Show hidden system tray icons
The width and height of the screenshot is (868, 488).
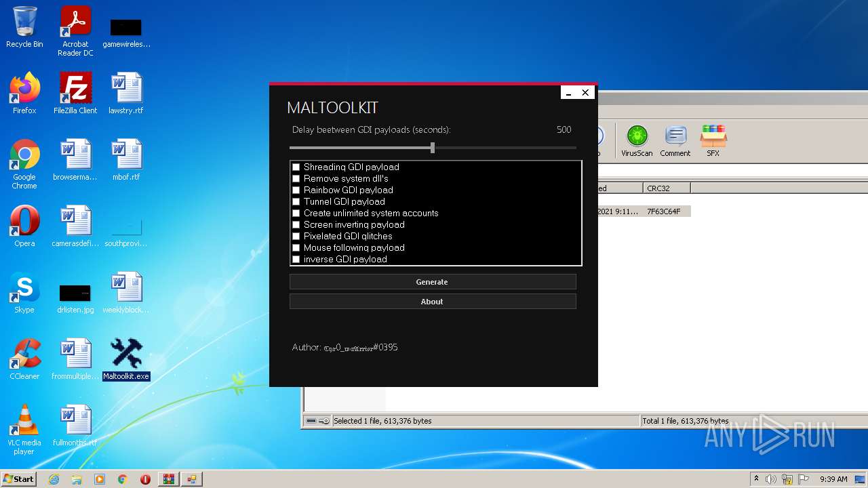[756, 479]
